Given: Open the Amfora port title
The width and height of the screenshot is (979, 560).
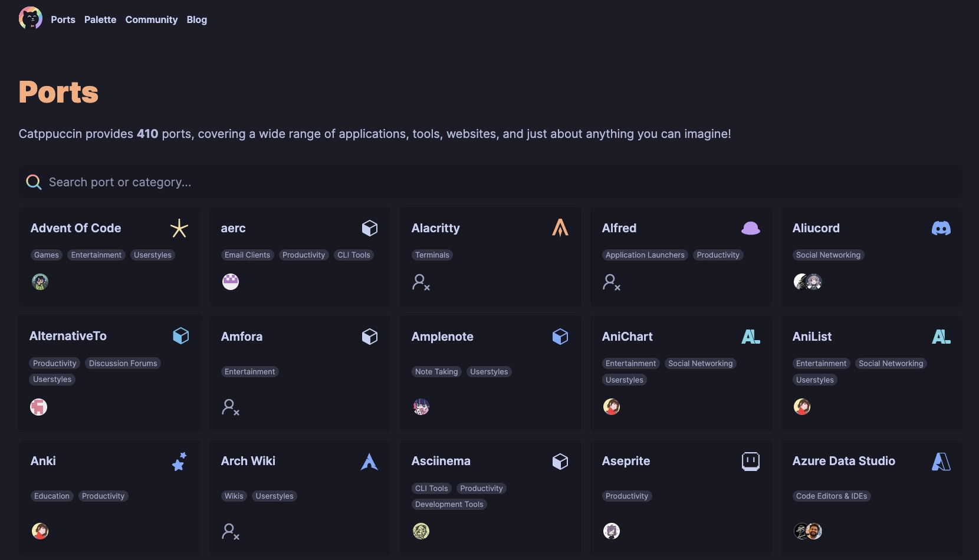Looking at the screenshot, I should [242, 337].
